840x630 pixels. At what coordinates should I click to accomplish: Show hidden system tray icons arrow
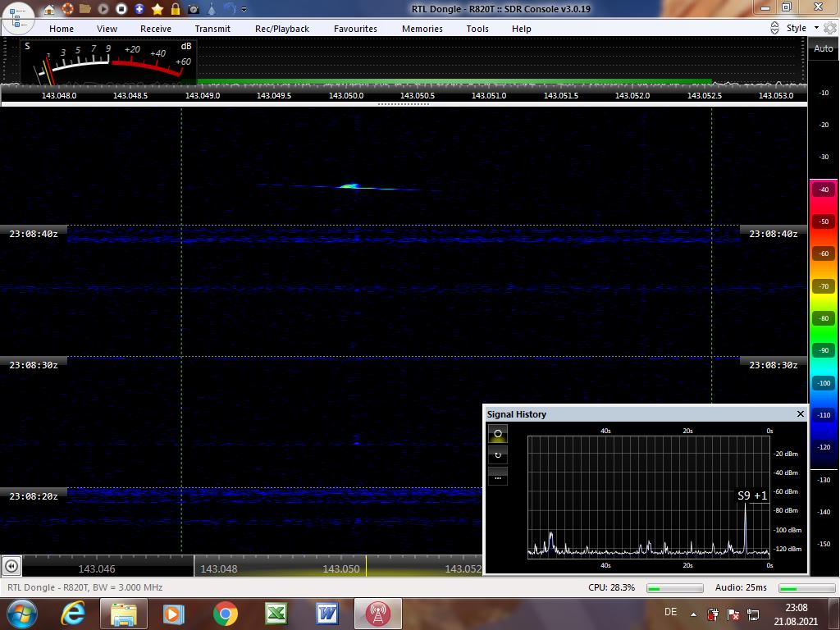coord(694,614)
